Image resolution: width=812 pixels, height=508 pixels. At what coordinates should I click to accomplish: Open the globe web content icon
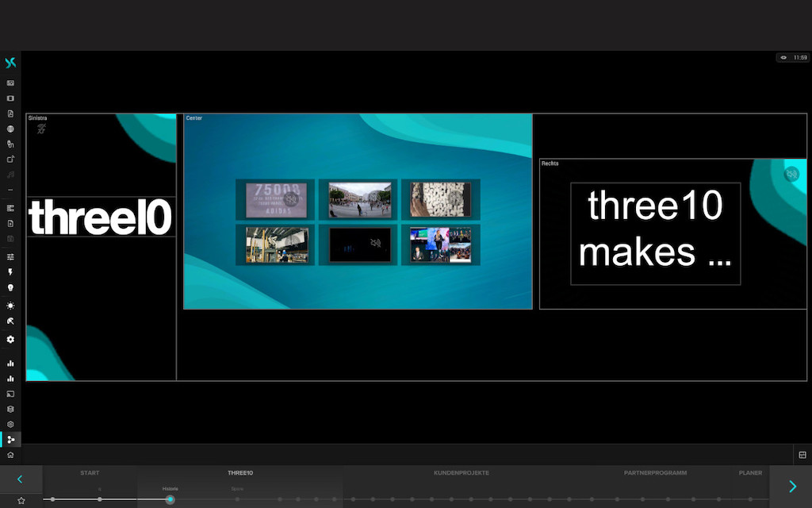(10, 129)
